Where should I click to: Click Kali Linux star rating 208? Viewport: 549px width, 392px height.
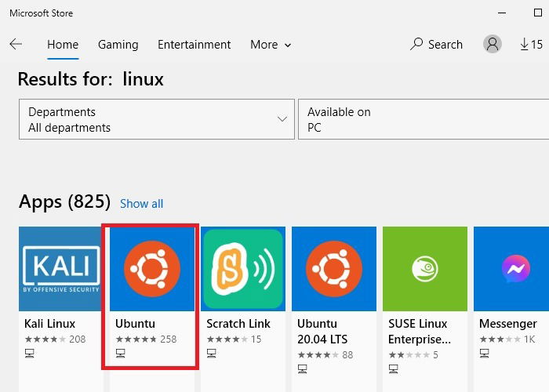[56, 339]
